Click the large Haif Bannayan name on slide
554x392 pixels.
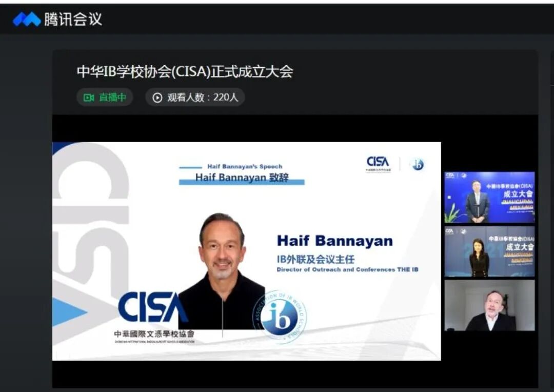click(335, 241)
